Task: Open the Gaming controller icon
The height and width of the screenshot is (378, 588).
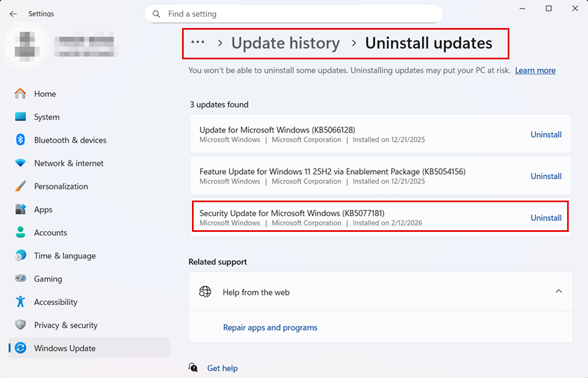Action: tap(20, 279)
